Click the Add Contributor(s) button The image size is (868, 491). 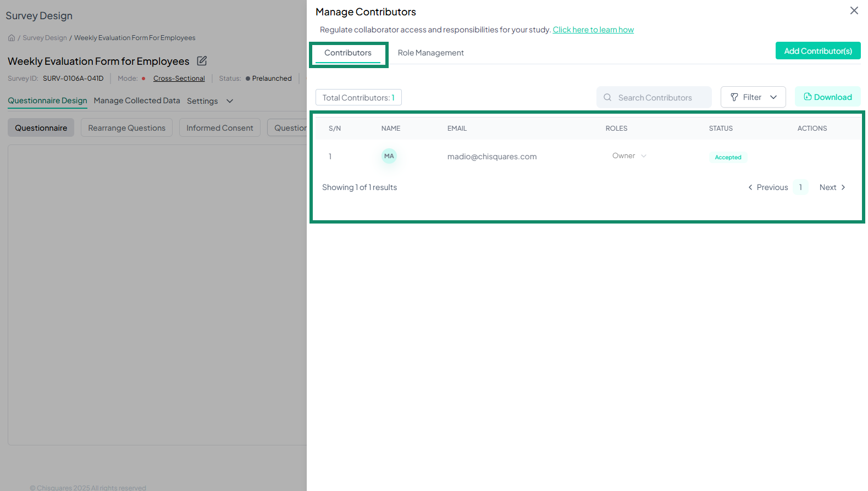pos(817,51)
